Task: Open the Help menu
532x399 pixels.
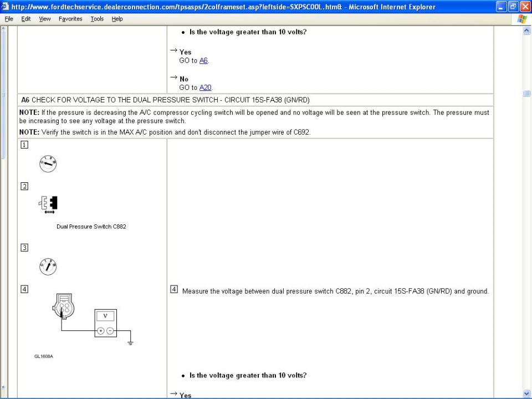Action: 117,19
